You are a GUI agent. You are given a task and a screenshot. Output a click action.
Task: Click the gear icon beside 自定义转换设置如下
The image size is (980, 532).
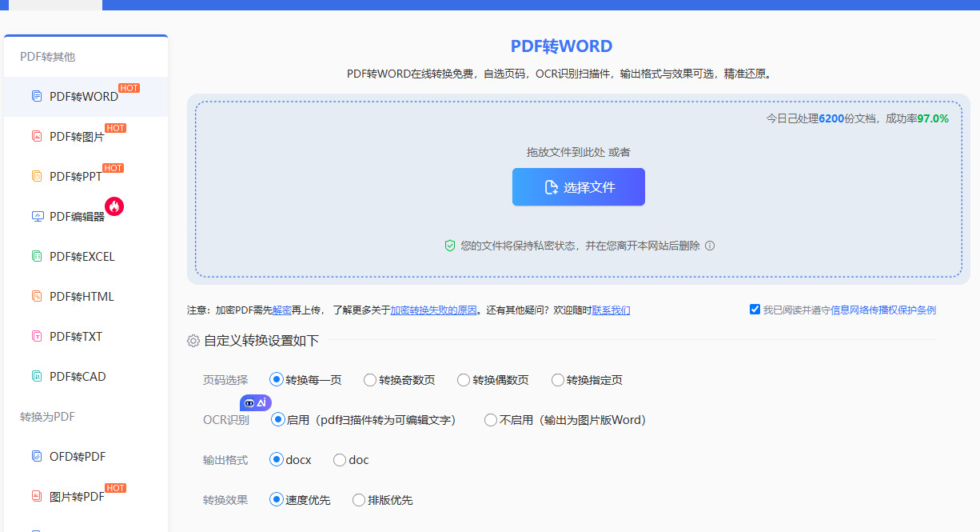click(193, 342)
